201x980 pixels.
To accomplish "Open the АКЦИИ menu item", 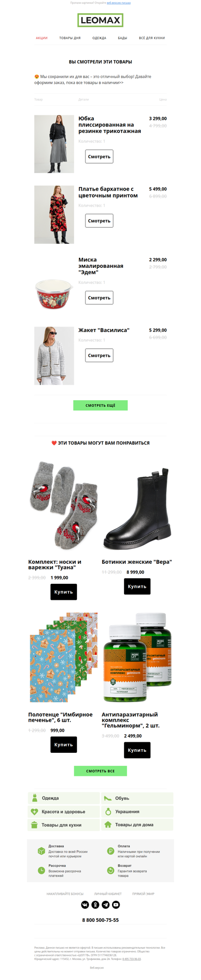I will (42, 38).
